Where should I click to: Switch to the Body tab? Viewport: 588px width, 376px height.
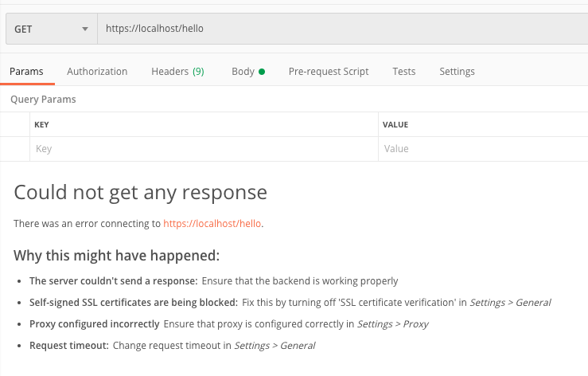click(243, 72)
